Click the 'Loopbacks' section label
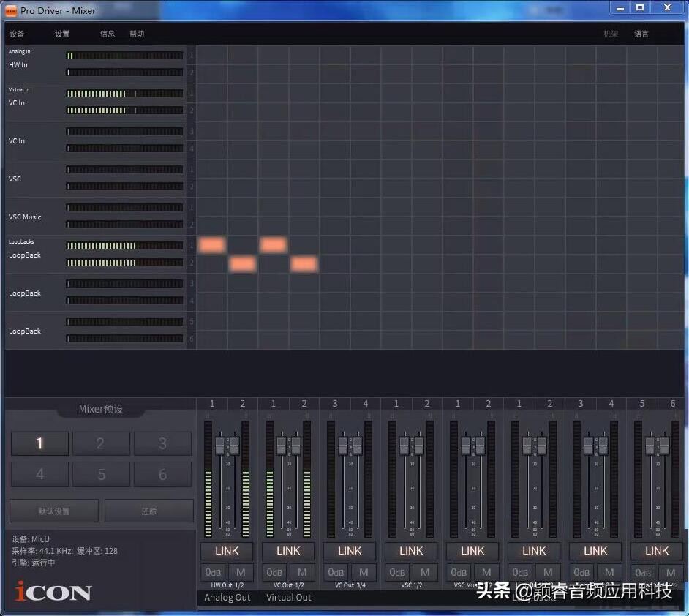Image resolution: width=689 pixels, height=616 pixels. [x=21, y=241]
